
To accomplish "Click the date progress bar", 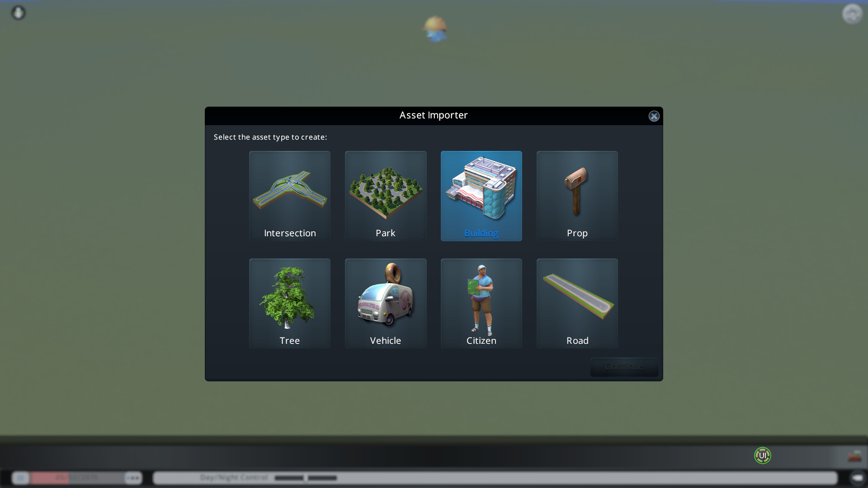I will coord(77,478).
